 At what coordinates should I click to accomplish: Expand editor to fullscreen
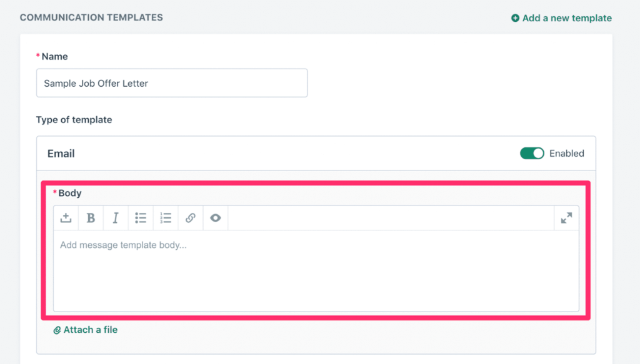(x=566, y=218)
